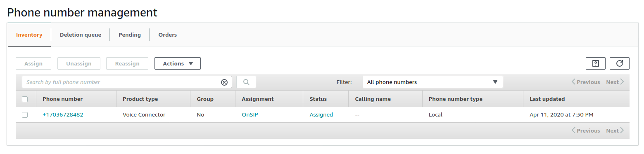Refresh the phone number inventory list
644x154 pixels.
(x=619, y=63)
